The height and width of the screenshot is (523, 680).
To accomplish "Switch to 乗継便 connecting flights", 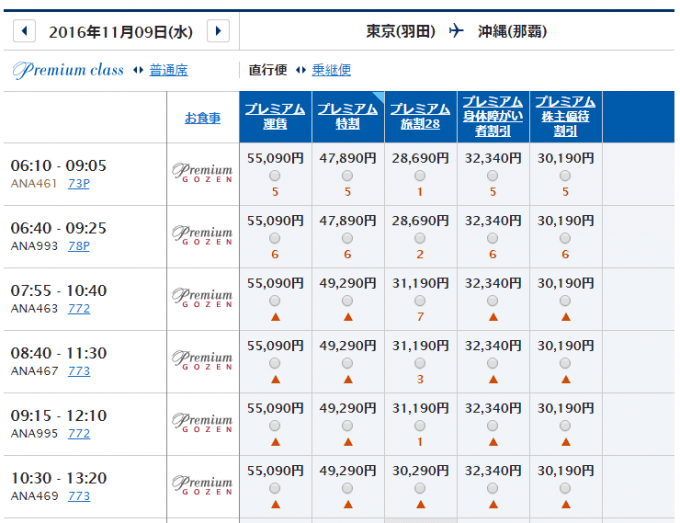I will point(331,70).
